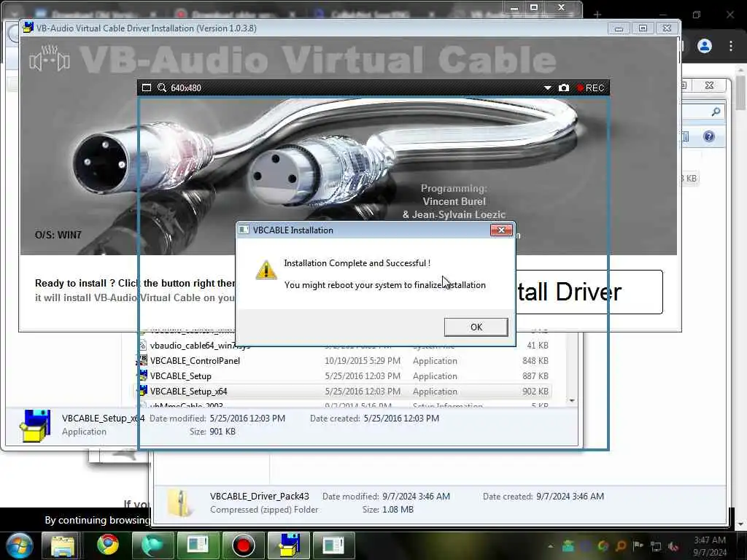
Task: Click the Explorer search magnifier icon
Action: (716, 112)
